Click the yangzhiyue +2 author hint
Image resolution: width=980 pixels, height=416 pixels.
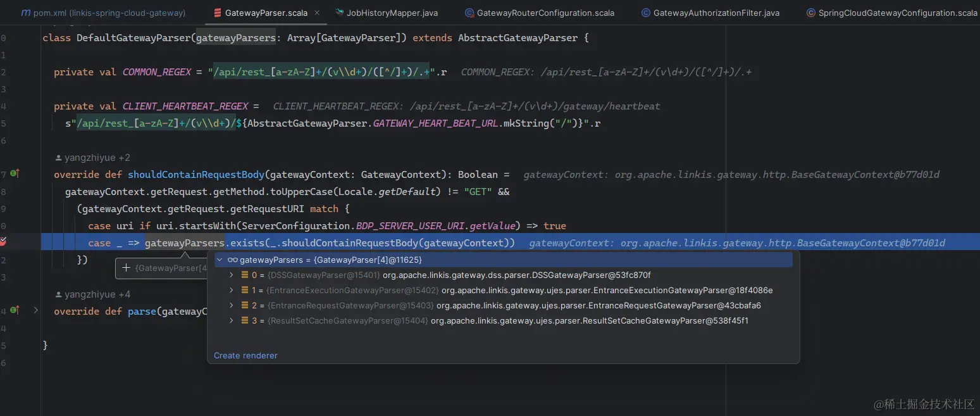pos(93,157)
